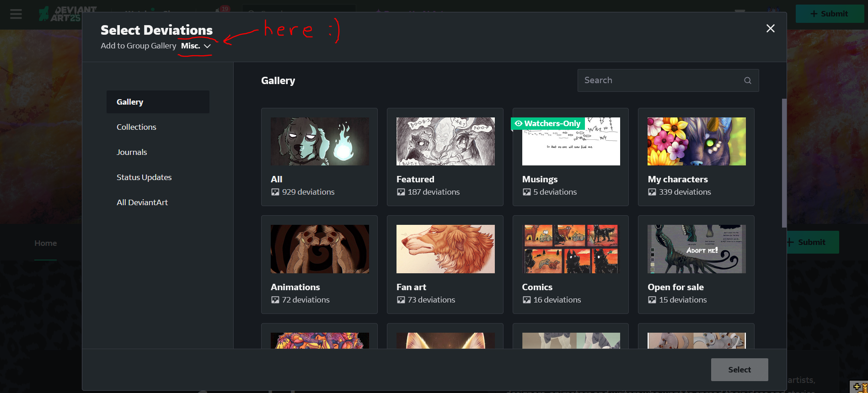This screenshot has height=393, width=868.
Task: Open the Featured folder thumbnail
Action: [445, 142]
